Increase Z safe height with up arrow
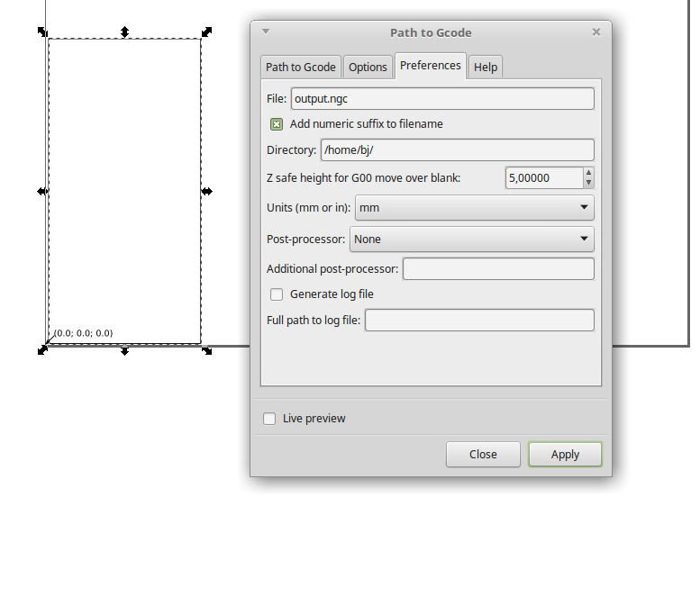The height and width of the screenshot is (606, 700). click(588, 173)
